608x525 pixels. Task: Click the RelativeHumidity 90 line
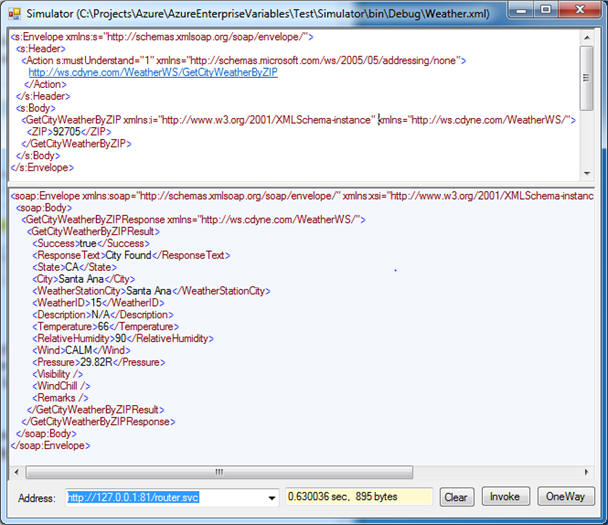[x=123, y=338]
